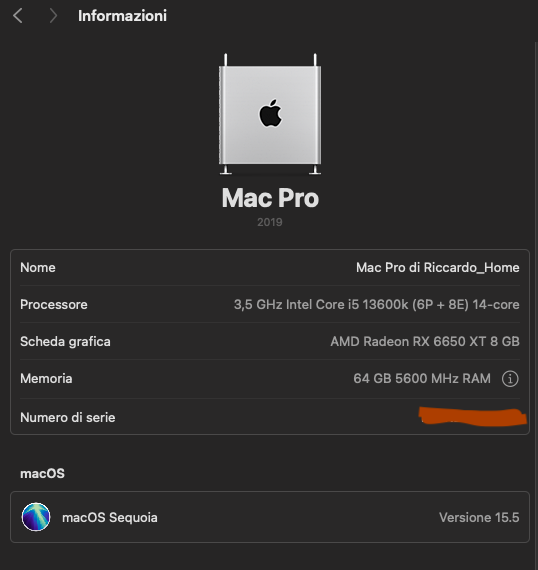538x570 pixels.
Task: Click the Mac Pro model heading
Action: (270, 198)
